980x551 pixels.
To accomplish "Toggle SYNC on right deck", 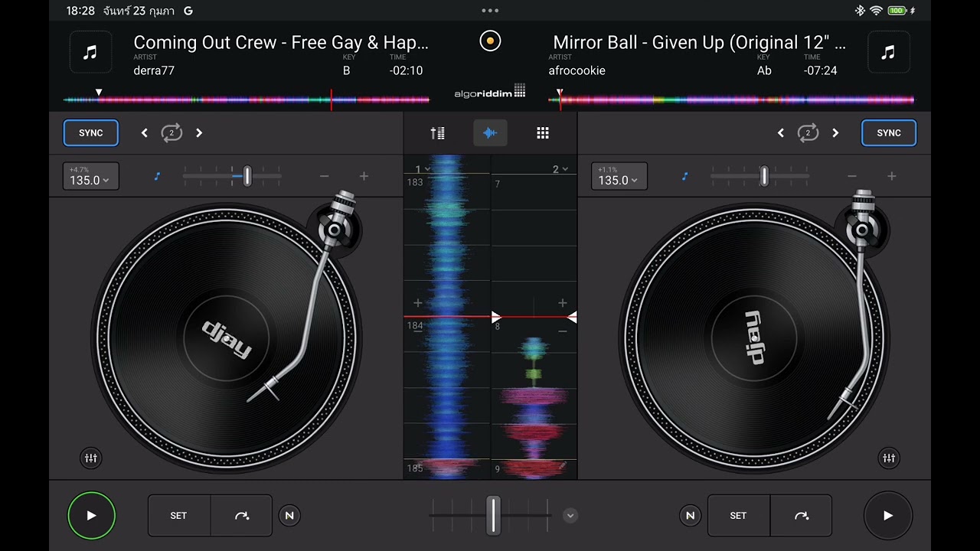I will click(889, 132).
